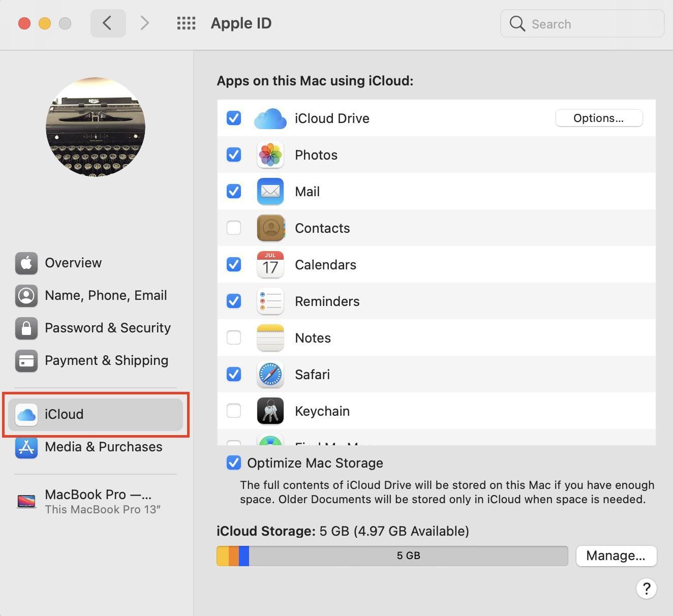Click the Notes app icon
The width and height of the screenshot is (673, 616).
click(270, 338)
